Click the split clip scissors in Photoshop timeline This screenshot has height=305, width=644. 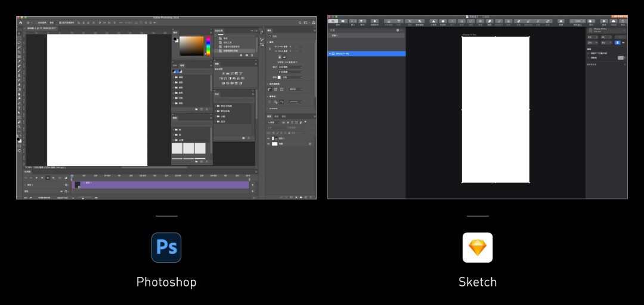point(60,178)
